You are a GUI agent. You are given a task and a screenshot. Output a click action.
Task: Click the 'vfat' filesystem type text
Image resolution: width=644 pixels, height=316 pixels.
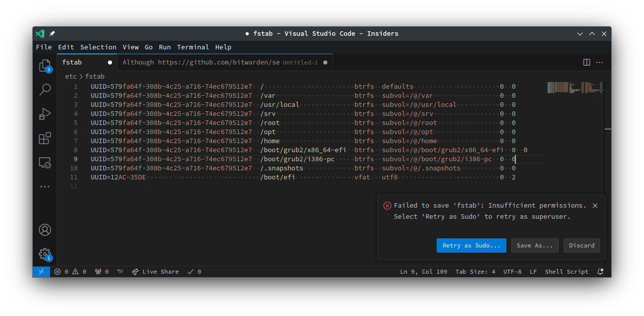click(x=362, y=177)
